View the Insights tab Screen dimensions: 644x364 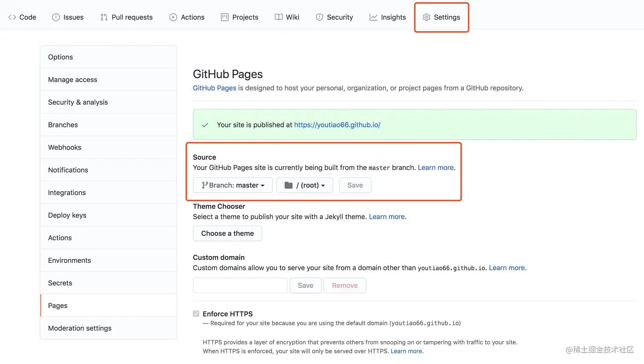388,17
